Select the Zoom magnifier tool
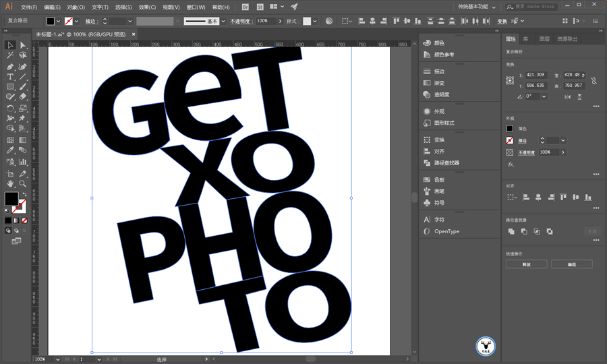This screenshot has width=607, height=364. click(x=23, y=183)
